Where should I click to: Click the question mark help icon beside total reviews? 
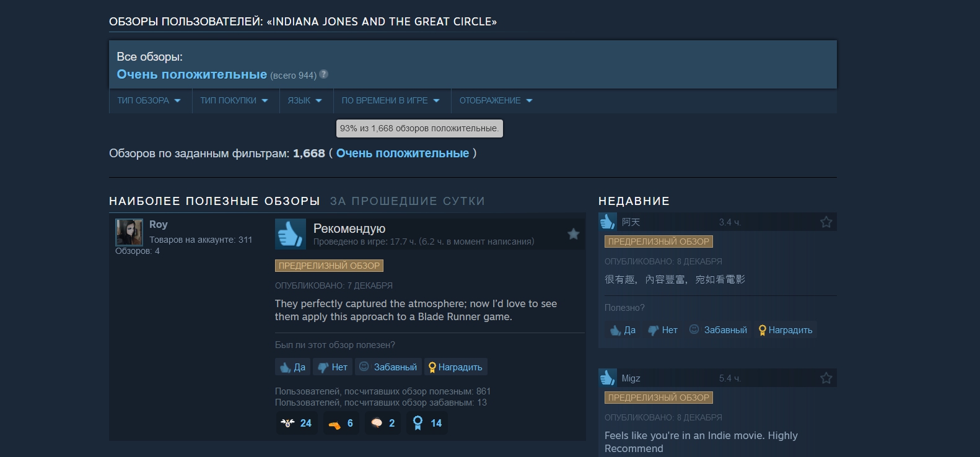(x=323, y=74)
